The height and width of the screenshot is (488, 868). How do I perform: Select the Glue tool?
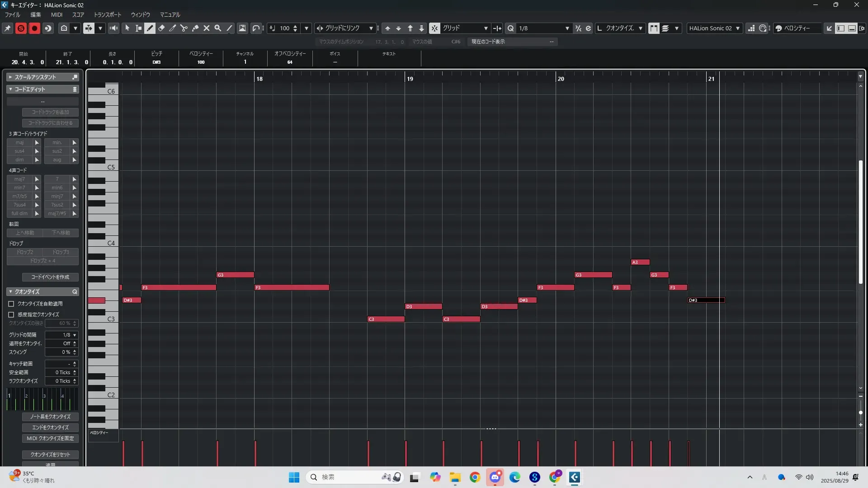pyautogui.click(x=195, y=28)
